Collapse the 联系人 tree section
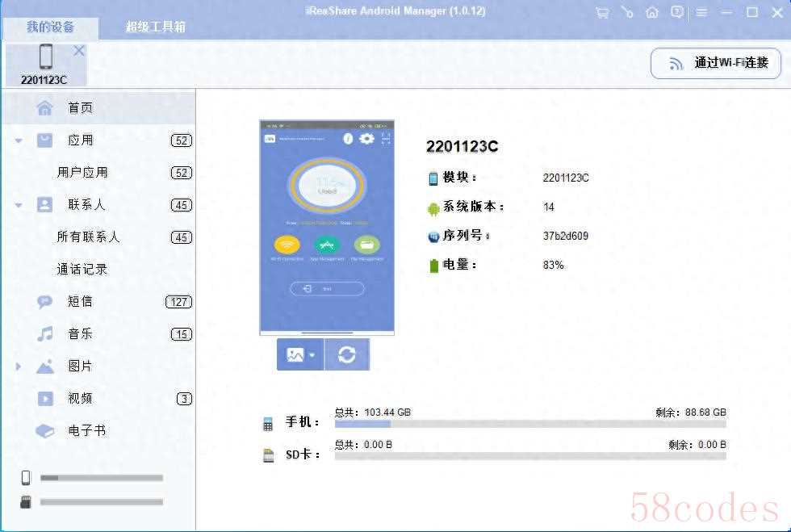Image resolution: width=791 pixels, height=532 pixels. pos(19,205)
